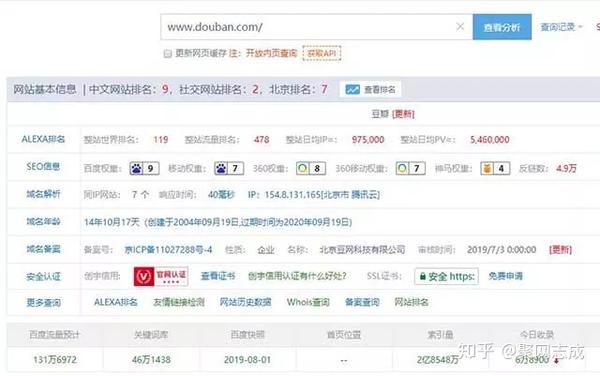This screenshot has height=376, width=600.
Task: Open the 备案查询 link
Action: [362, 302]
